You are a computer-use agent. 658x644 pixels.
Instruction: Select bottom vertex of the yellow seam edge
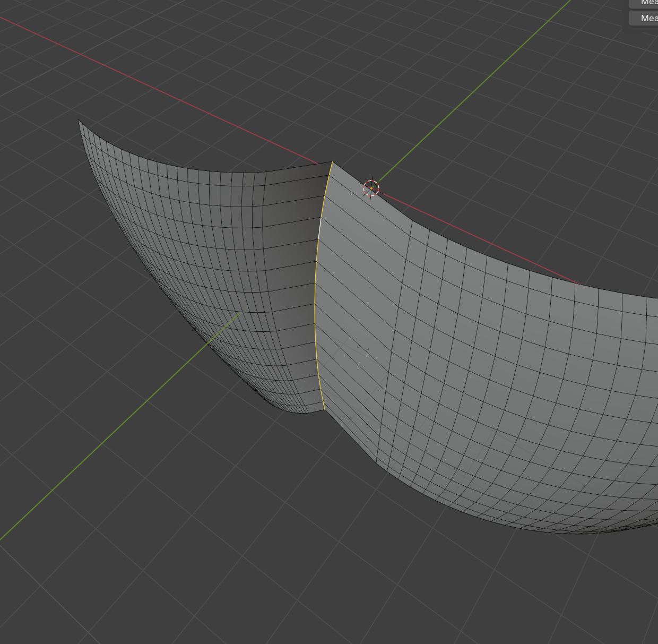pyautogui.click(x=324, y=409)
